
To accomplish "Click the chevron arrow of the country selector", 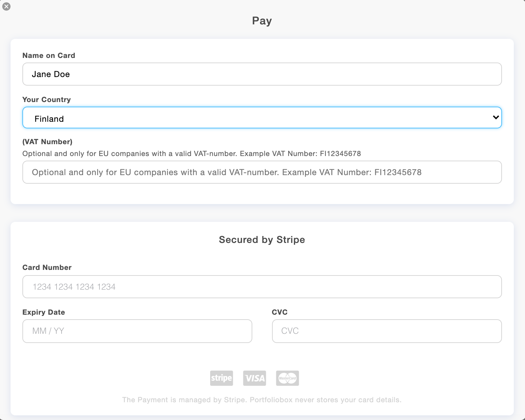I will click(496, 118).
